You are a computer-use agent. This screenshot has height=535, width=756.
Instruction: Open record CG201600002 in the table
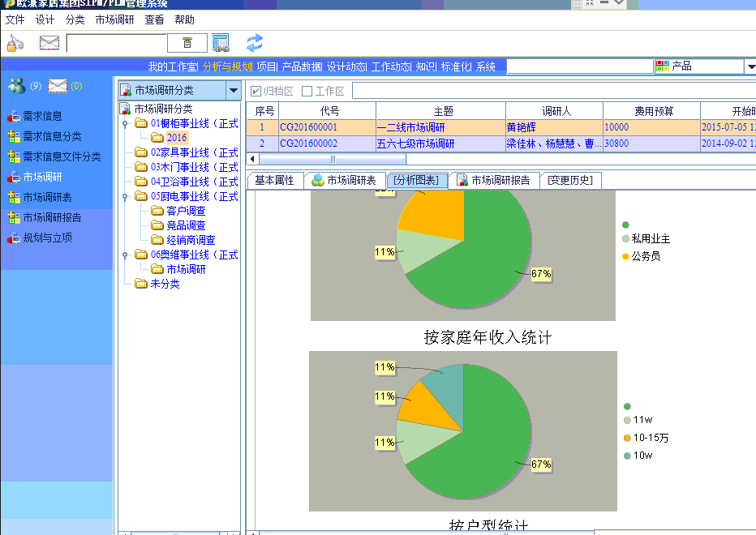[308, 143]
